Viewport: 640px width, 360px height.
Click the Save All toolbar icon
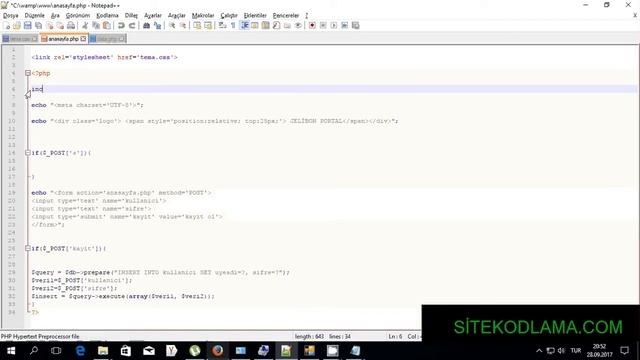pyautogui.click(x=38, y=26)
